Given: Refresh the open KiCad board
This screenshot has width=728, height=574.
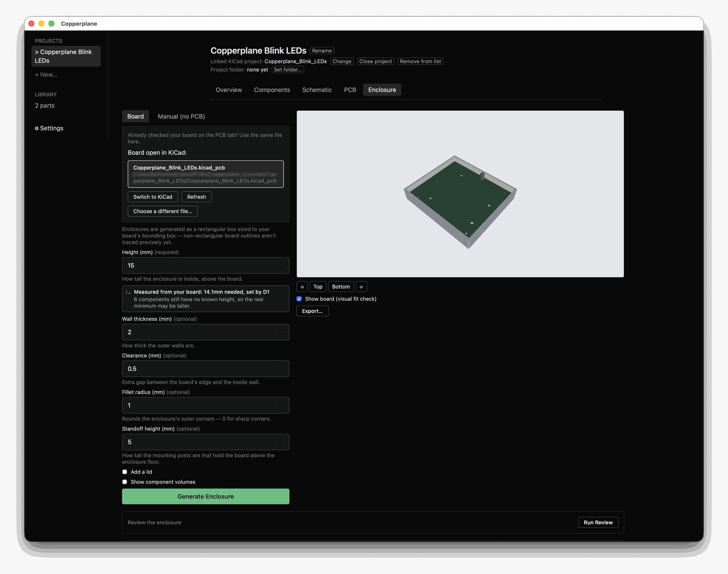Looking at the screenshot, I should [x=196, y=197].
